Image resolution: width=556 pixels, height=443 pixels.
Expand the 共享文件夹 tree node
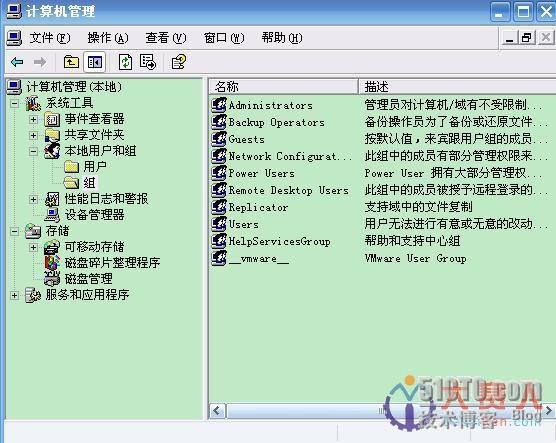click(x=33, y=135)
